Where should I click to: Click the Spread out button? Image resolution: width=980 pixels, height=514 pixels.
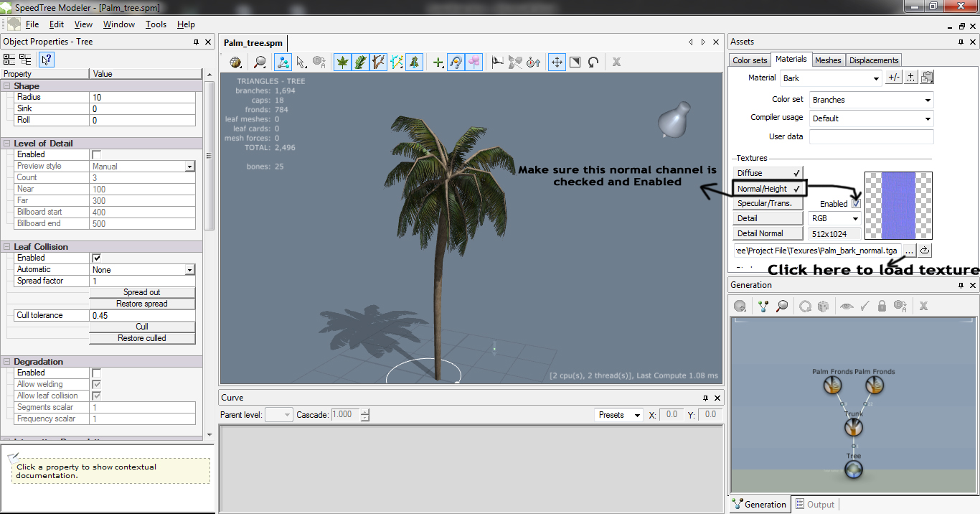point(142,292)
